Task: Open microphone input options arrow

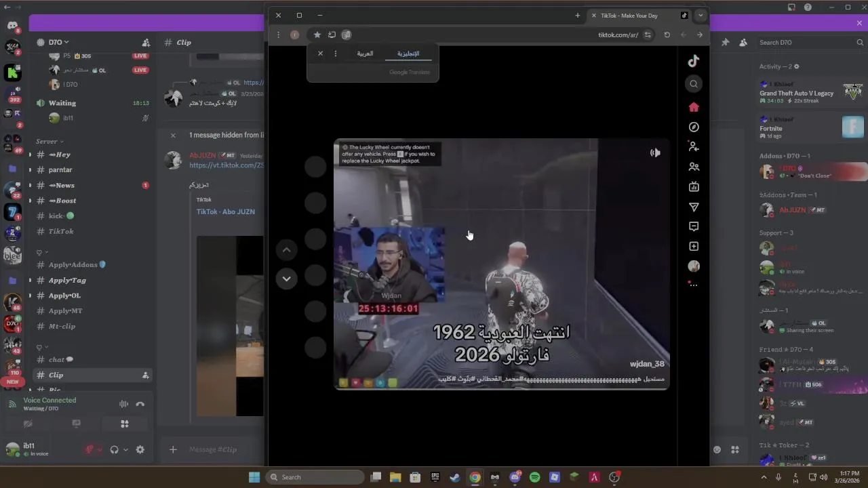Action: (100, 449)
